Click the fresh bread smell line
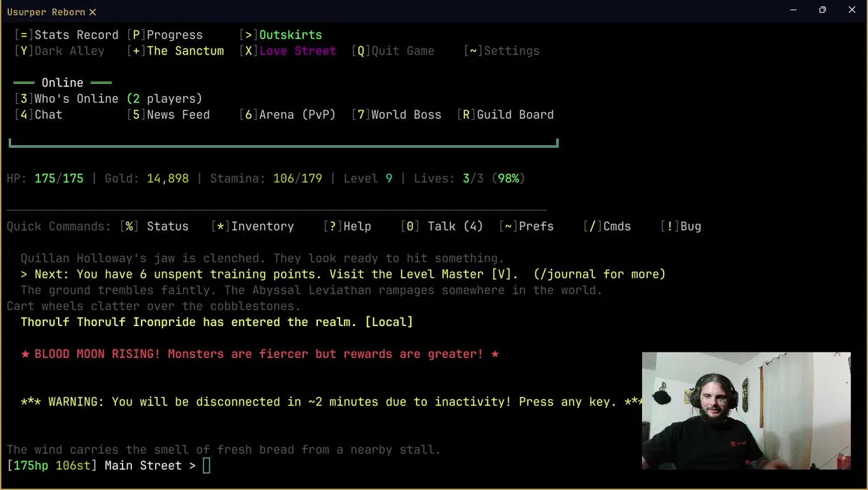Image resolution: width=868 pixels, height=490 pixels. tap(224, 450)
